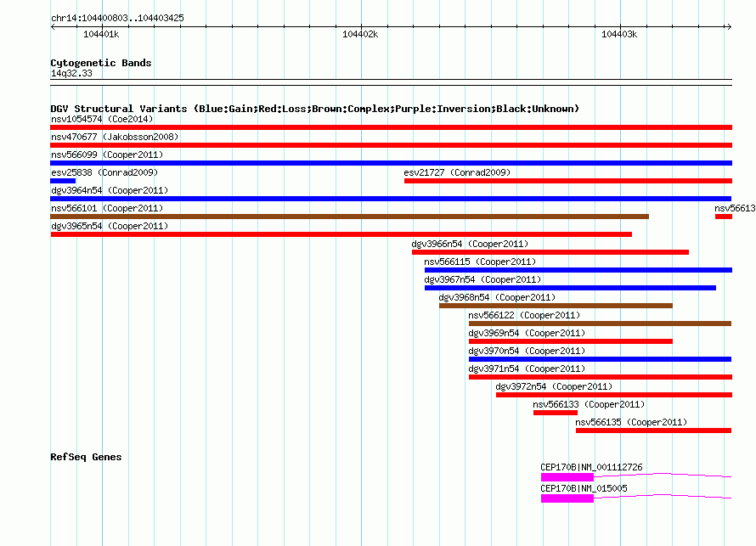The width and height of the screenshot is (756, 546).
Task: Click the right arrow end of the ruler
Action: tap(729, 26)
